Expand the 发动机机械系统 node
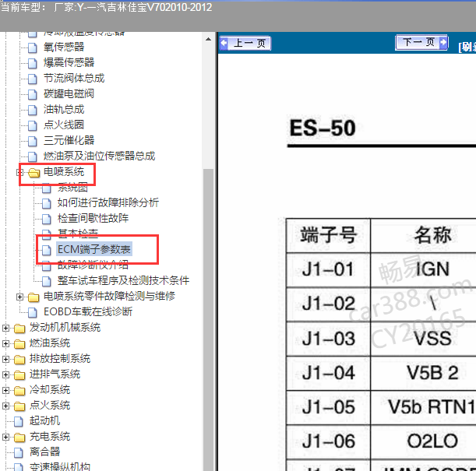476x471 pixels. pyautogui.click(x=5, y=328)
